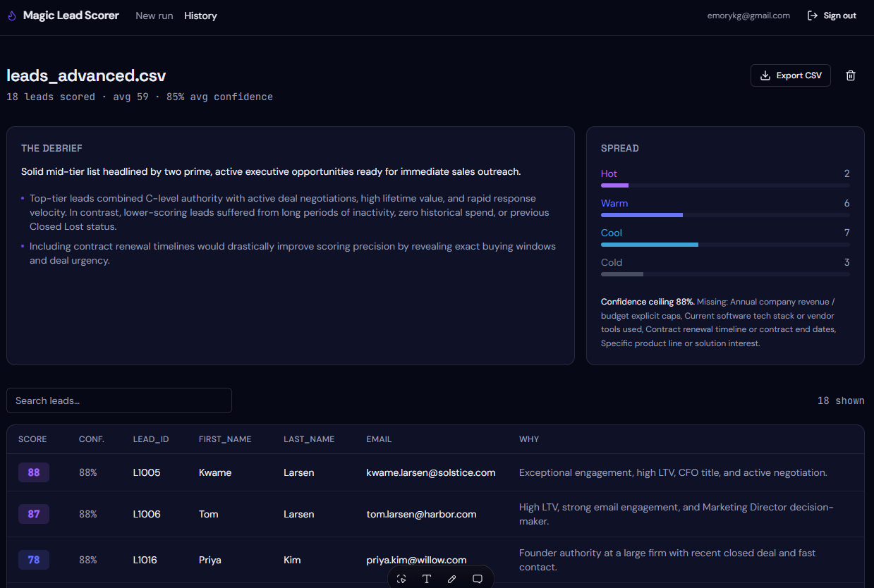Select the Cool label in Spread panel
Image resolution: width=874 pixels, height=588 pixels.
(x=612, y=233)
